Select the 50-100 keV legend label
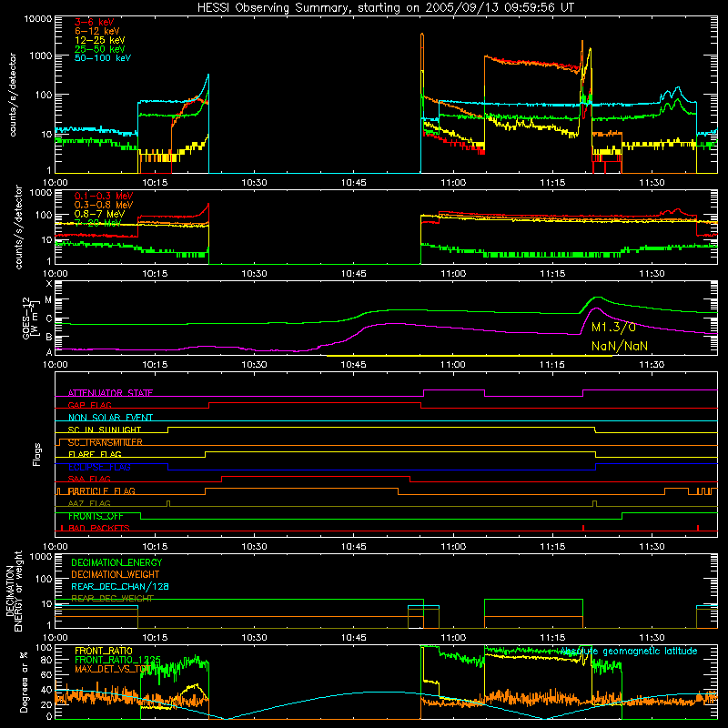 click(x=103, y=58)
